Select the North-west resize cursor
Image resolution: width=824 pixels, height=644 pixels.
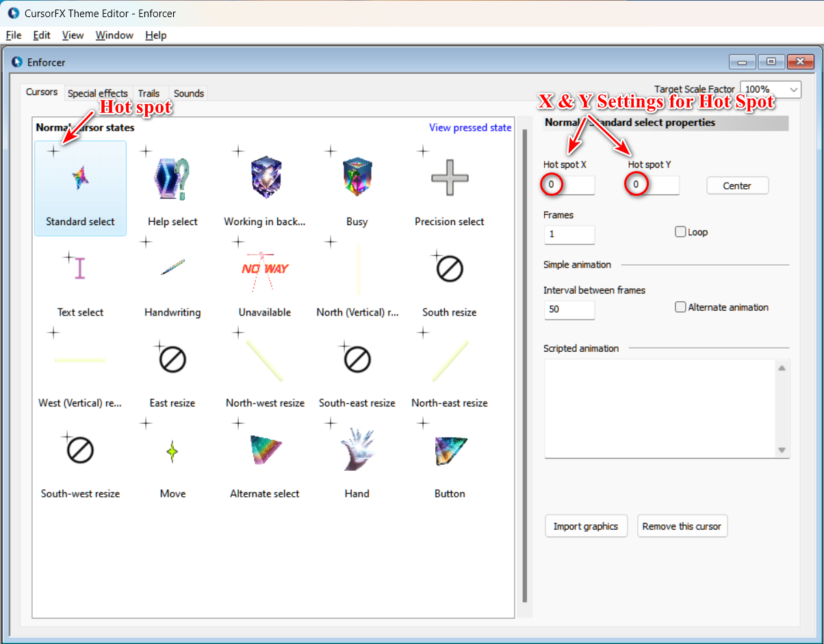265,370
